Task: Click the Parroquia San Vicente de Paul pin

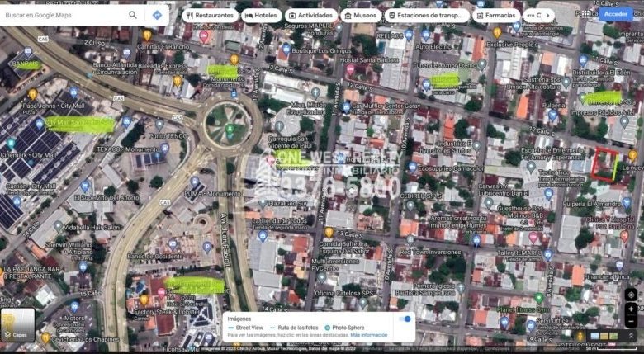Action: (x=279, y=125)
